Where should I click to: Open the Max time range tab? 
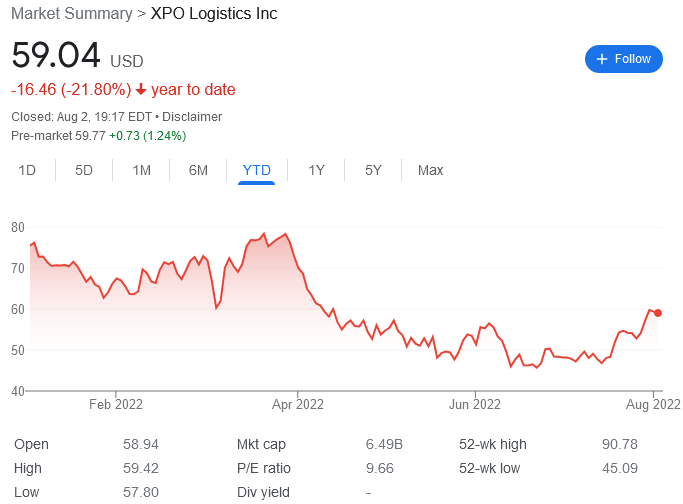(430, 170)
